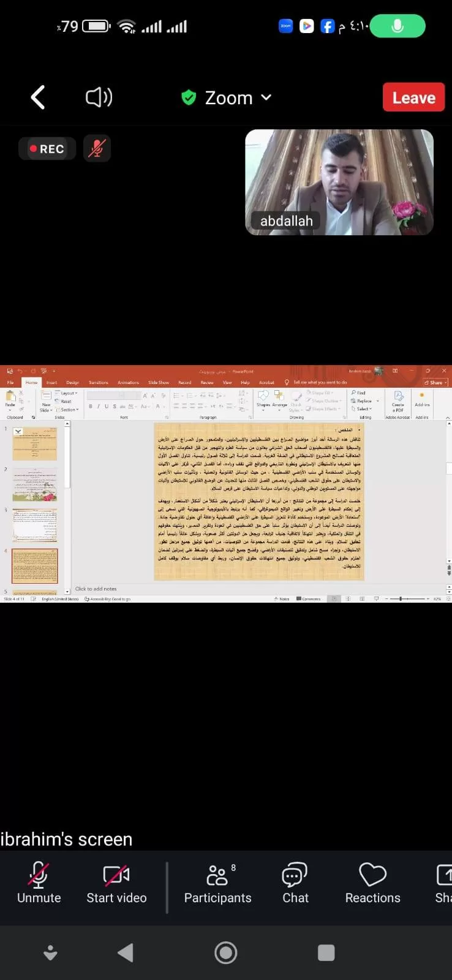
Task: Tap the REC recording indicator
Action: (47, 149)
